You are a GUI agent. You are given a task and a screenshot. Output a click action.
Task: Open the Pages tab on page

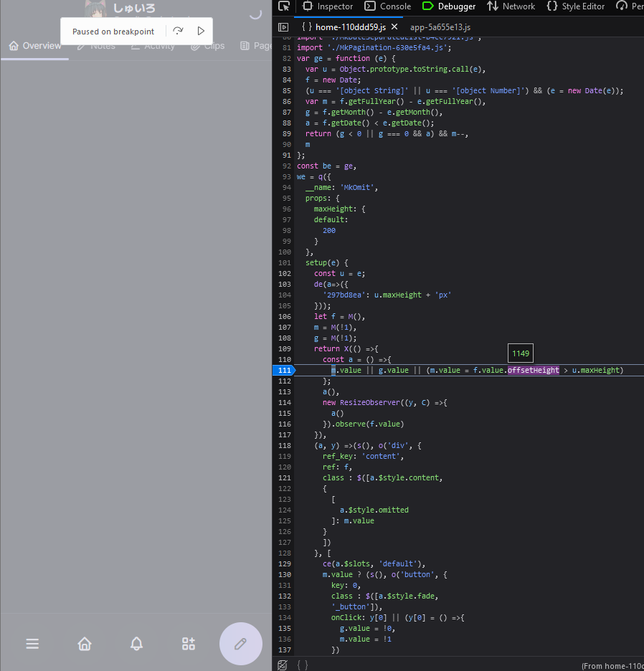[255, 46]
